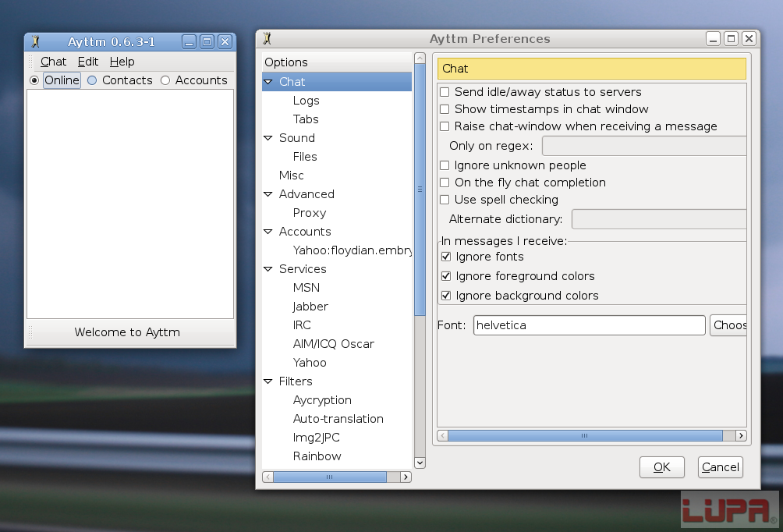Image resolution: width=783 pixels, height=532 pixels.
Task: Click the Ayttm icon in main window title bar
Action: [x=35, y=41]
